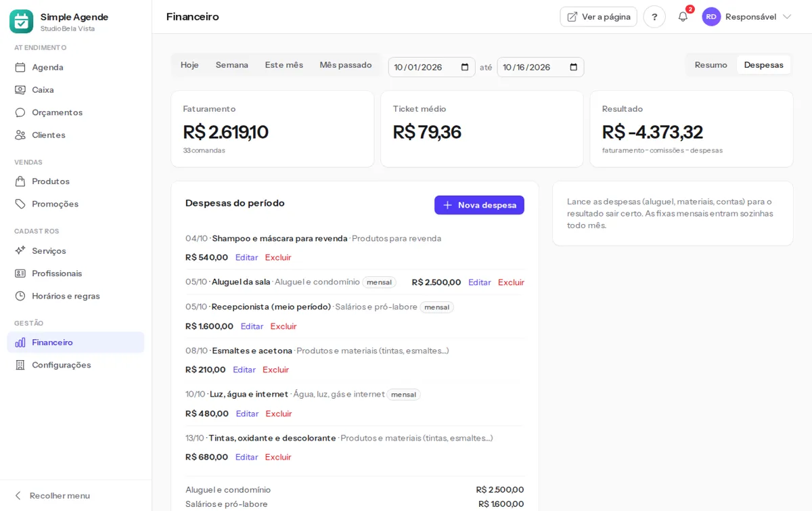The image size is (812, 511).
Task: Edit the Recepcionista (meio período) expense
Action: tap(252, 326)
